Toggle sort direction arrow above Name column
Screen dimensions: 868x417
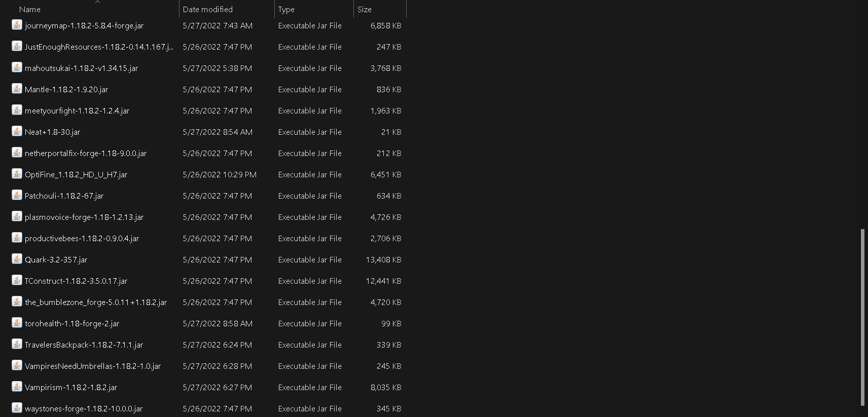tap(98, 2)
